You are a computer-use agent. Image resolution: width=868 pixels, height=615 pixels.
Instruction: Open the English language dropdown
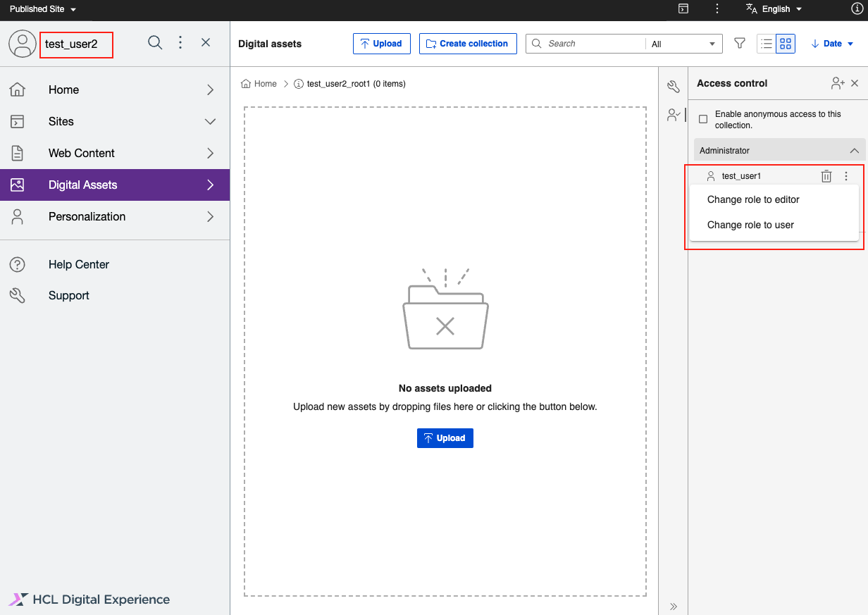click(774, 9)
